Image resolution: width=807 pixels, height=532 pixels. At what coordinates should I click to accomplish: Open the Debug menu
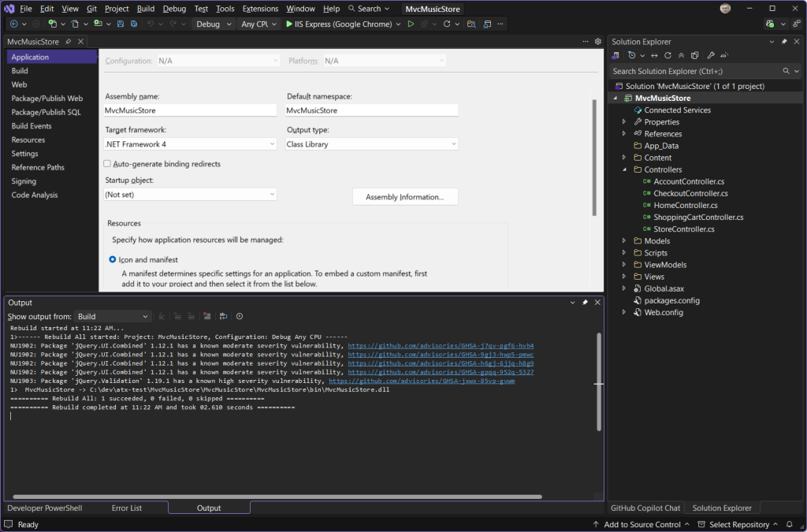tap(174, 8)
